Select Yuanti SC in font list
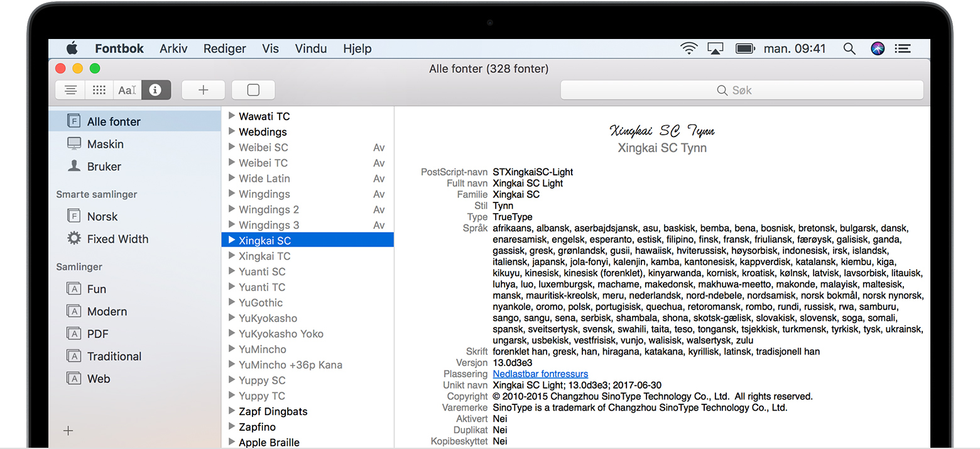 tap(308, 272)
